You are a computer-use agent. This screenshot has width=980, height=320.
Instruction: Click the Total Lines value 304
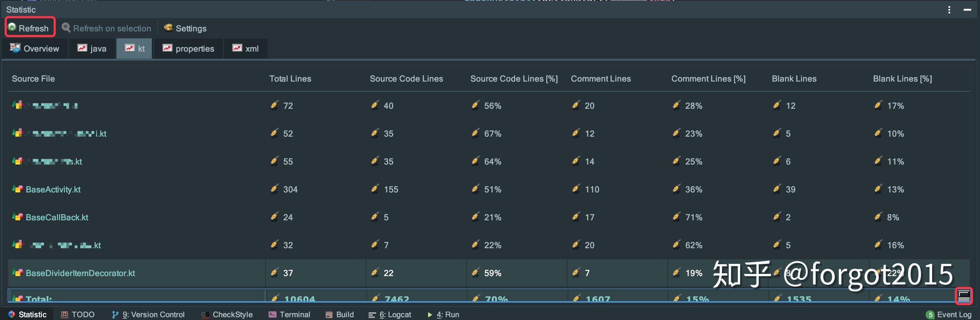point(290,189)
